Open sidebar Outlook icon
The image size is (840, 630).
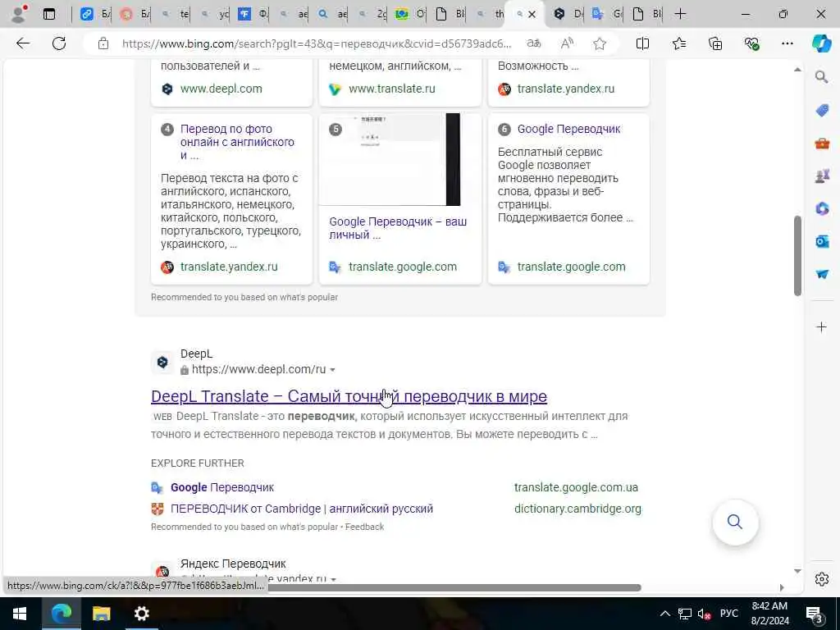(x=822, y=242)
